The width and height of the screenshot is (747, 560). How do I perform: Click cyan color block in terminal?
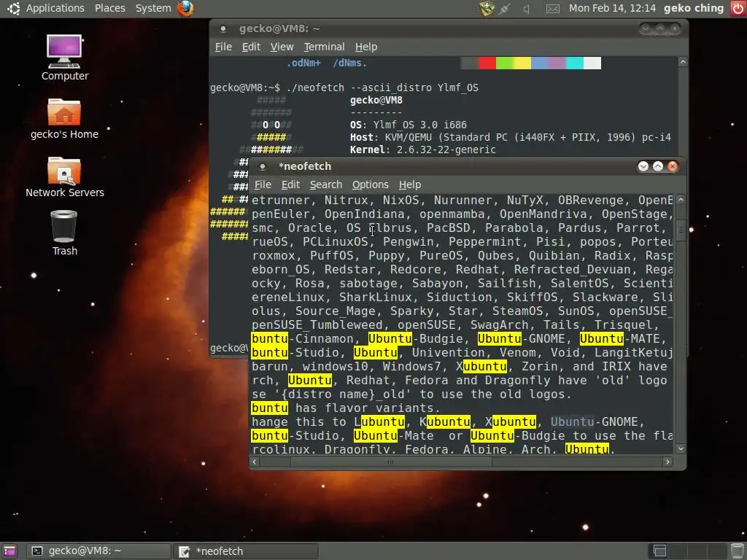point(575,63)
